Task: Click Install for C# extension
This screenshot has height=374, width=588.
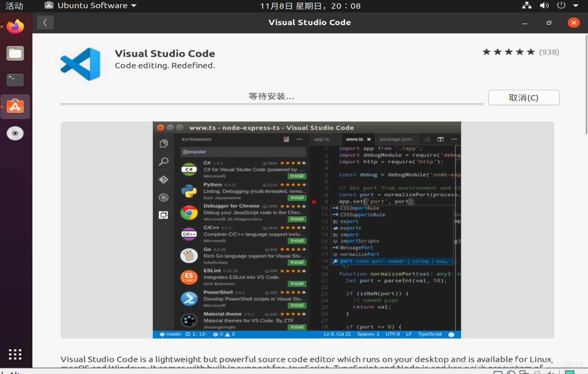Action: click(x=297, y=176)
